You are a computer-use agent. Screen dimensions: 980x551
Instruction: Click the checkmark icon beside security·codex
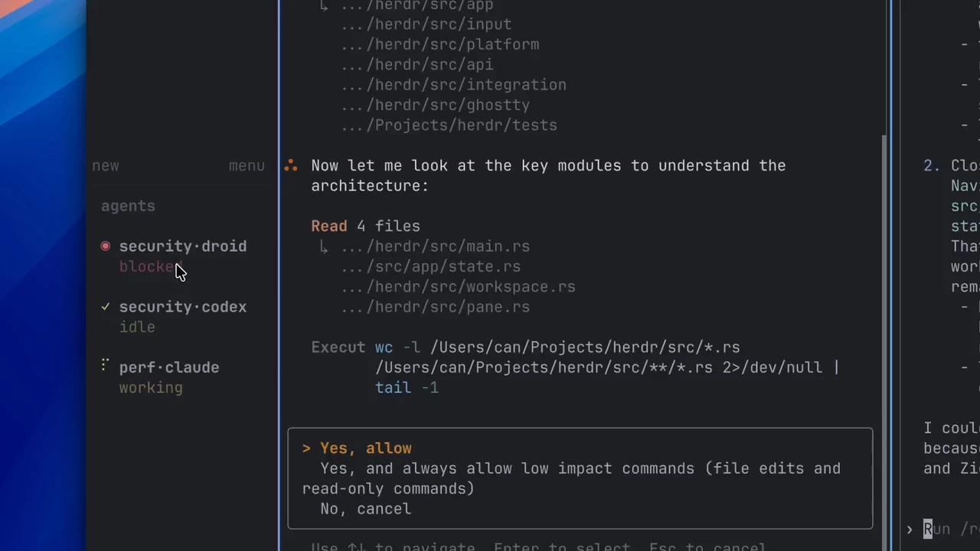(x=106, y=307)
